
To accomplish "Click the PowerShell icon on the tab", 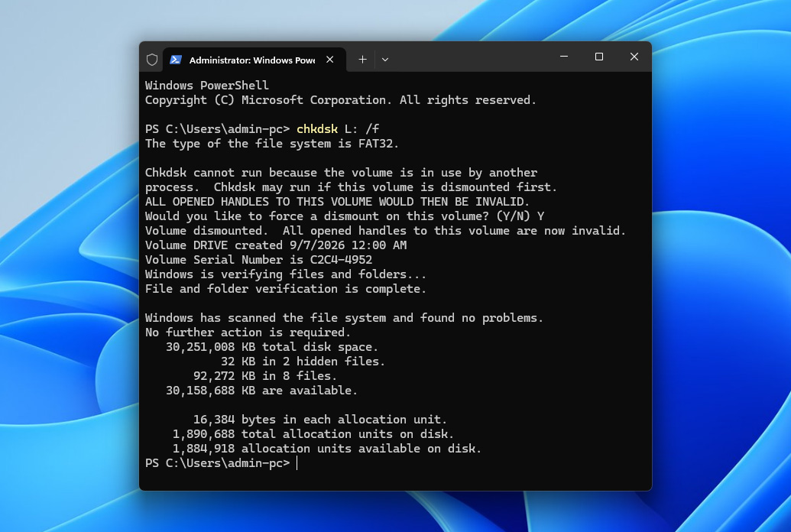I will 176,60.
